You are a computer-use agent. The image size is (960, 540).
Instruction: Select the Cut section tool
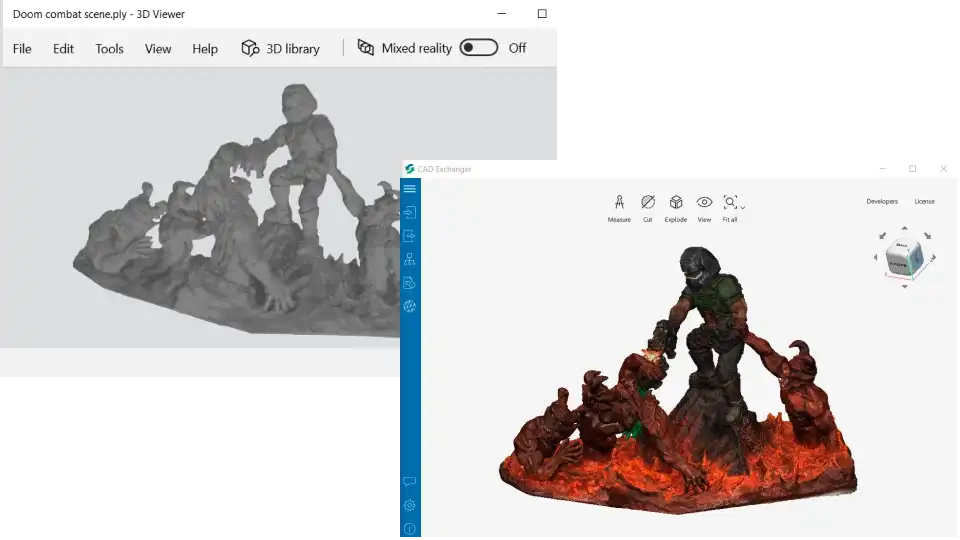tap(648, 208)
